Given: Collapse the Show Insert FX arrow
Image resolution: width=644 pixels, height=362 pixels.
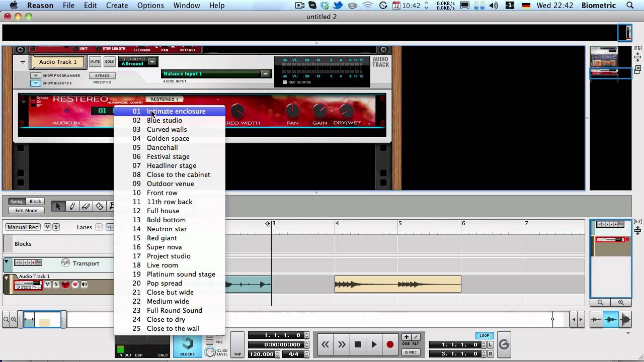Looking at the screenshot, I should tap(35, 83).
